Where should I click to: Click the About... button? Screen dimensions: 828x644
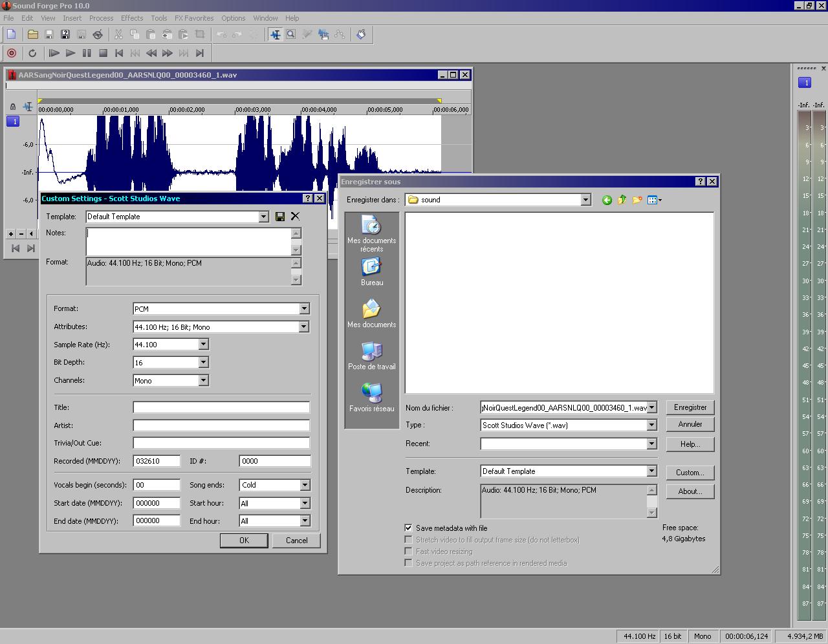690,491
